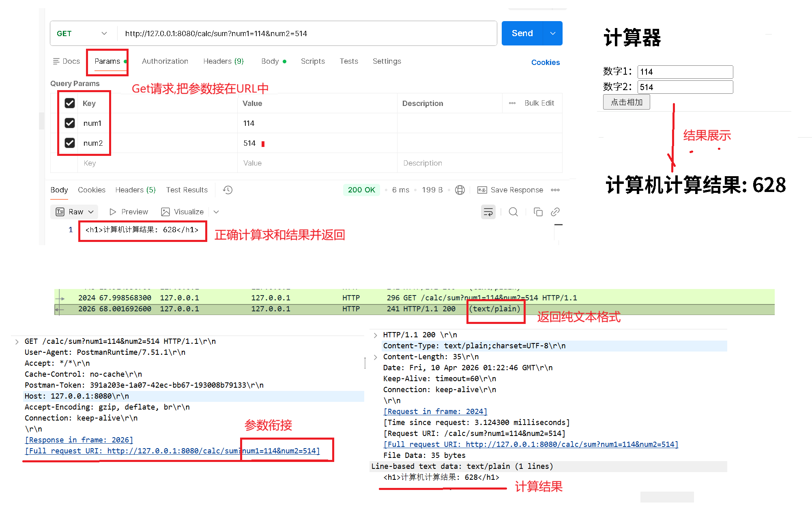Uncheck the num2 parameter checkbox

coord(70,143)
